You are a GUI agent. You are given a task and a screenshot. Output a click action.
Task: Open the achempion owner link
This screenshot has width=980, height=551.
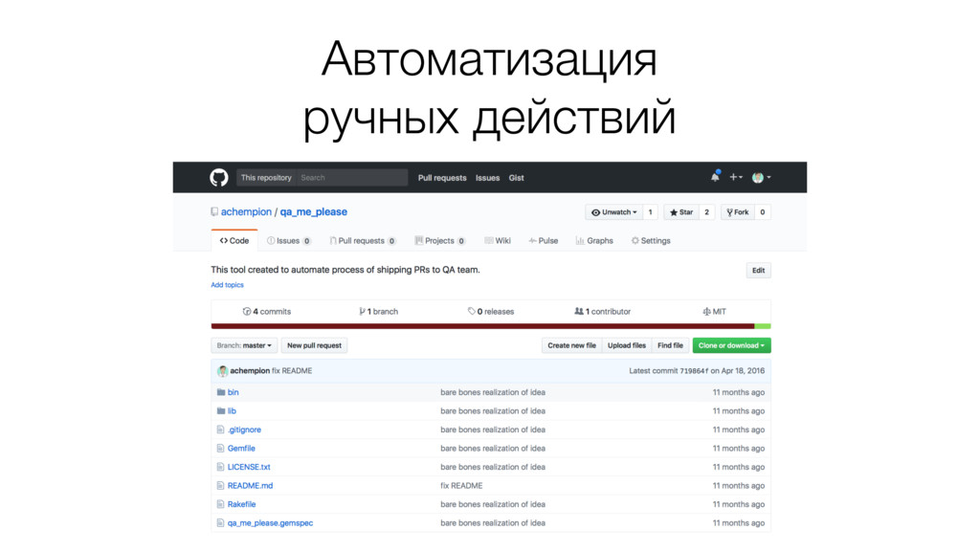tap(246, 211)
